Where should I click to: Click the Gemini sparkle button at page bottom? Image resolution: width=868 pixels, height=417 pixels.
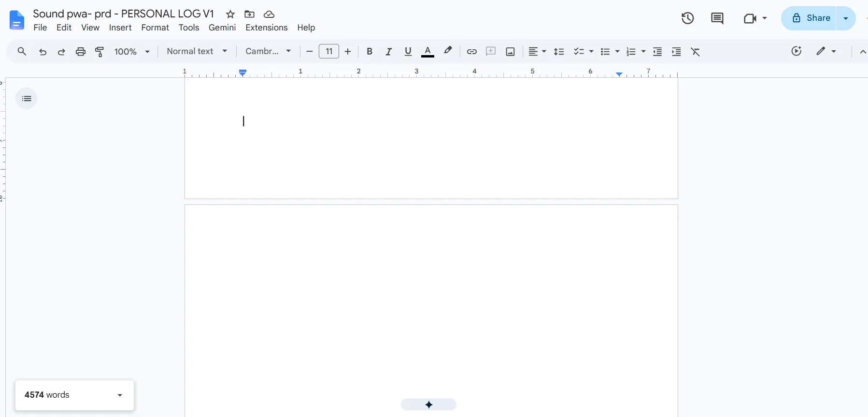tap(428, 404)
